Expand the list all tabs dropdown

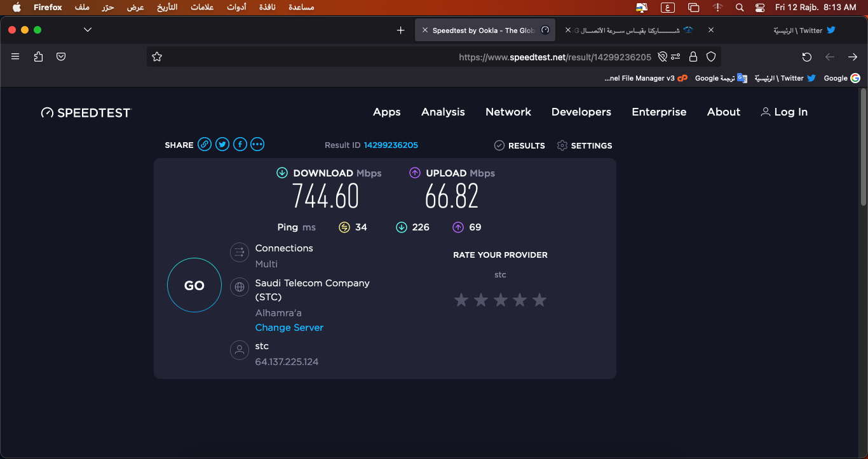point(88,30)
